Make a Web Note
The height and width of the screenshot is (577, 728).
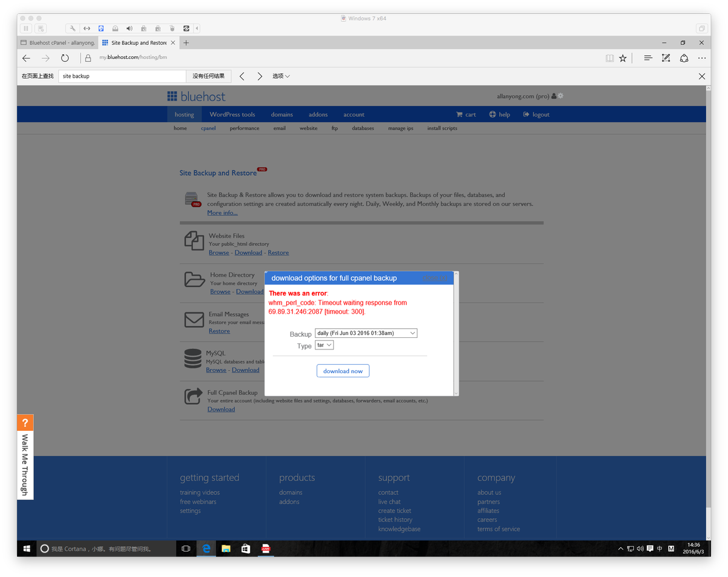pos(666,58)
